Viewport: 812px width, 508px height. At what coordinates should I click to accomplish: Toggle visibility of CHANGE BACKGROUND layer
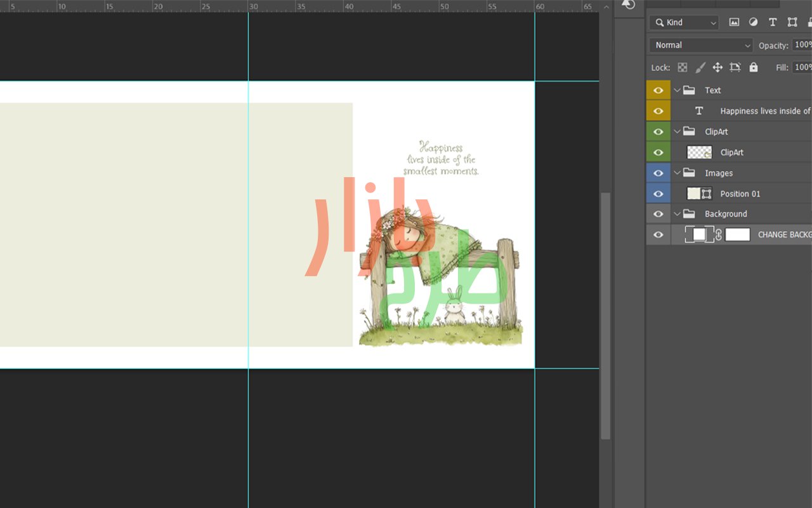tap(658, 235)
